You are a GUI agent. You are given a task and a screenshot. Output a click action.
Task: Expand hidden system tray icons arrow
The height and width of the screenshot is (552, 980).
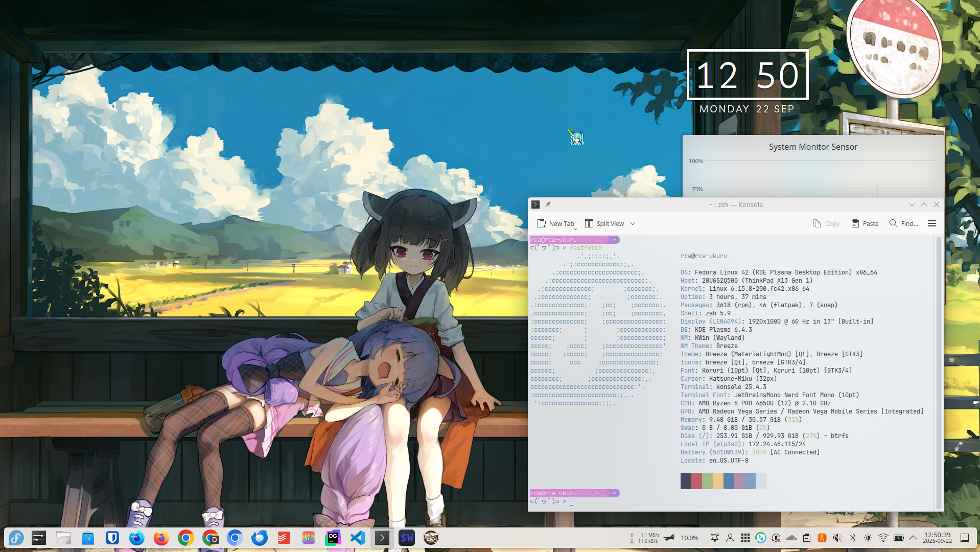coord(913,538)
